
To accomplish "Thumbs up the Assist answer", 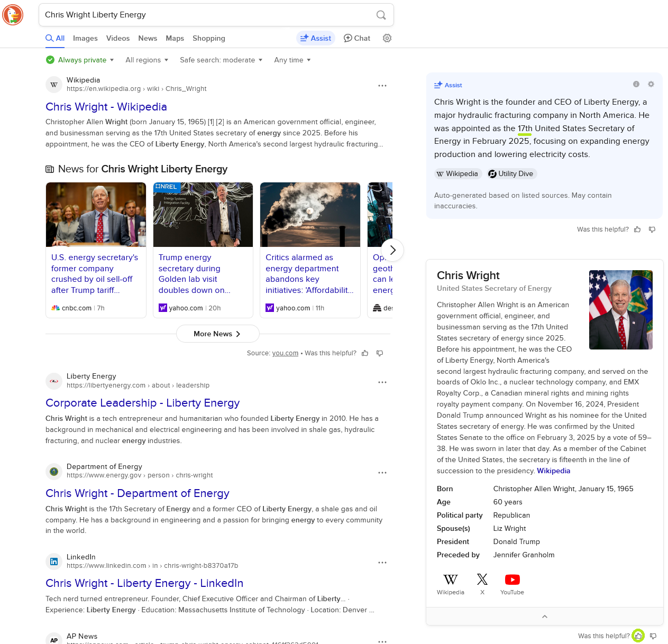I will 637,229.
